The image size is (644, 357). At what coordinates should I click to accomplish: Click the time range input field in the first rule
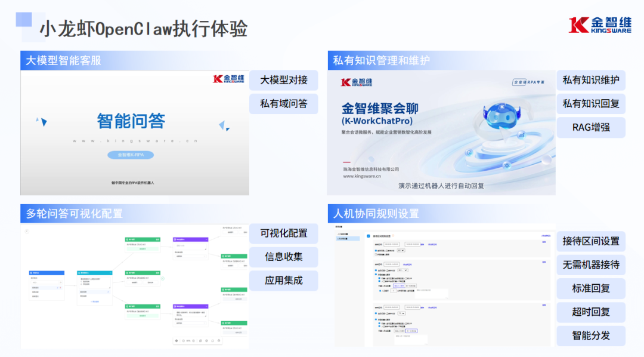tap(391, 244)
